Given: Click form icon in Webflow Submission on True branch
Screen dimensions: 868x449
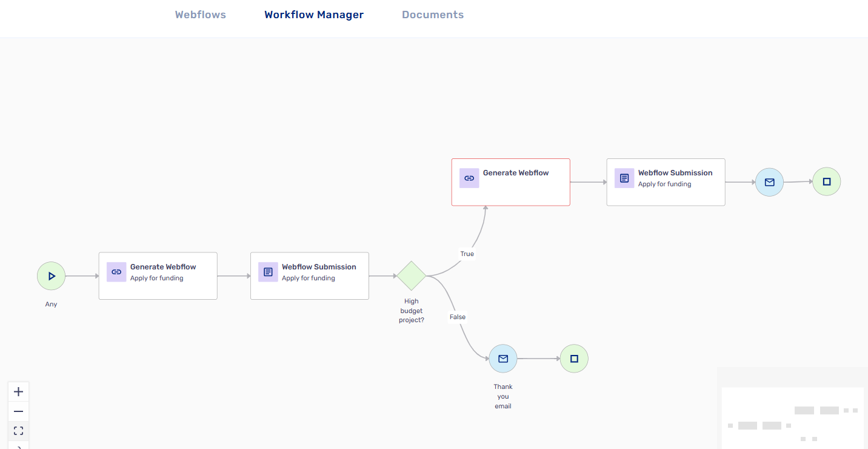Looking at the screenshot, I should (624, 178).
